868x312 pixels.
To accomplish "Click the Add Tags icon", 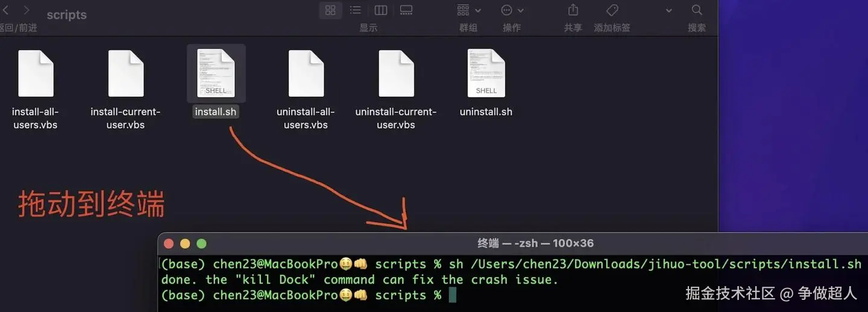I will pyautogui.click(x=612, y=10).
